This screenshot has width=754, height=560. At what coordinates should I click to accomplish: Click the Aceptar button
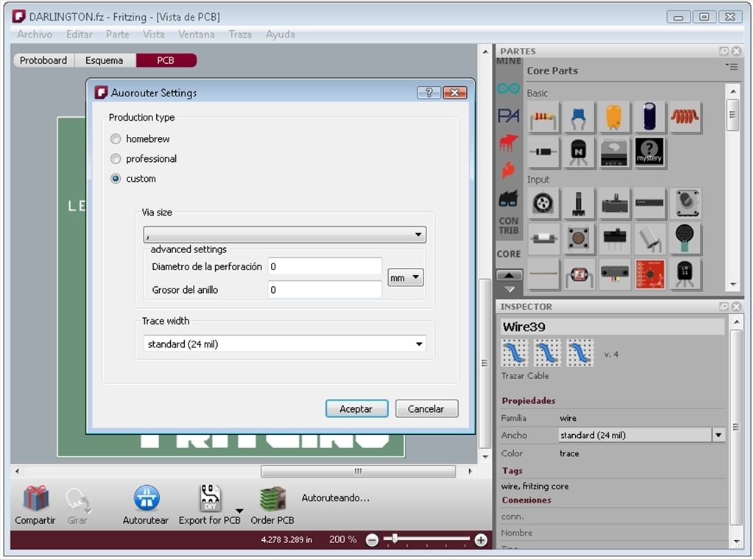[356, 408]
